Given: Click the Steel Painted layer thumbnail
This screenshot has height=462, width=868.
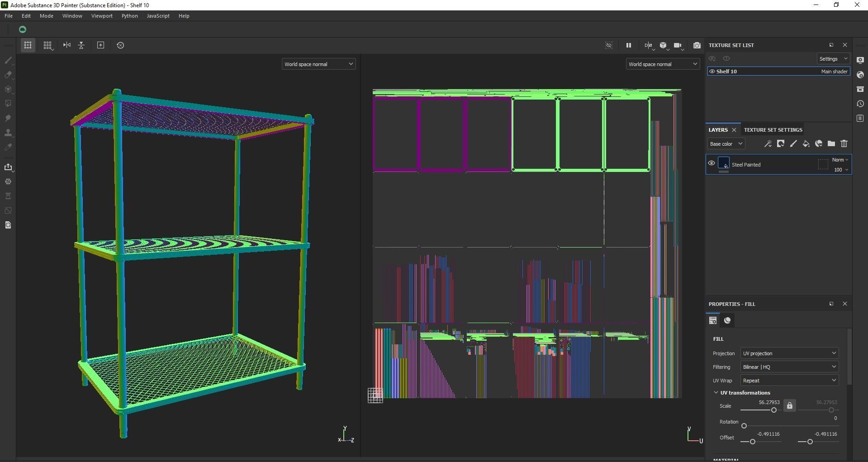Looking at the screenshot, I should coord(724,163).
